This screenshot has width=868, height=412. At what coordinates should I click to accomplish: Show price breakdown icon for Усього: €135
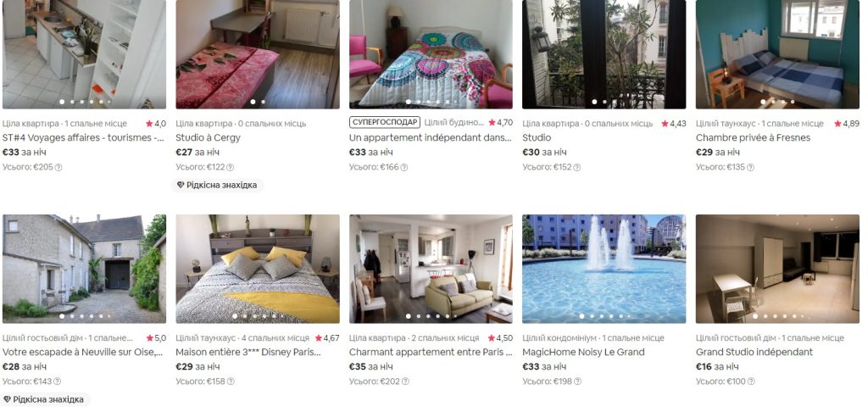(x=750, y=167)
